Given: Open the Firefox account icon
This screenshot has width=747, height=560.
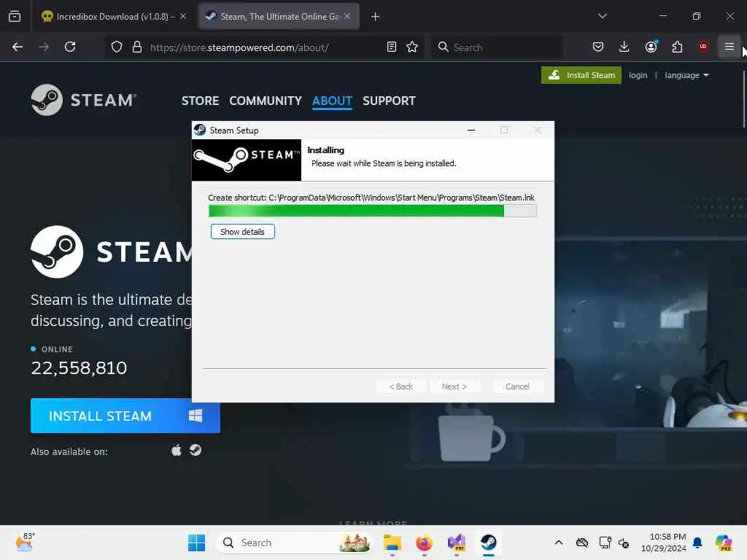Looking at the screenshot, I should pyautogui.click(x=651, y=47).
